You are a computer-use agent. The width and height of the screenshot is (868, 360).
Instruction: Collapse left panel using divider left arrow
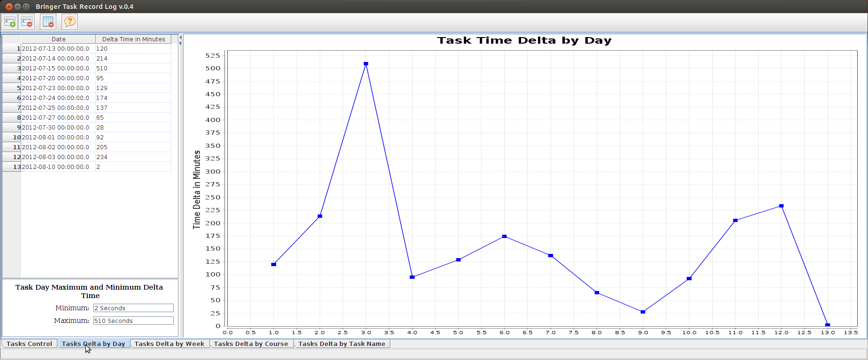(181, 38)
